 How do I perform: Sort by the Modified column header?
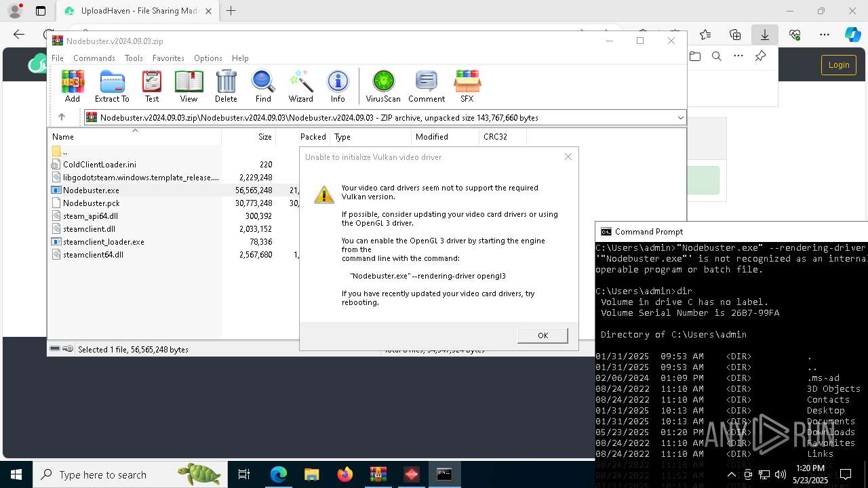[445, 136]
